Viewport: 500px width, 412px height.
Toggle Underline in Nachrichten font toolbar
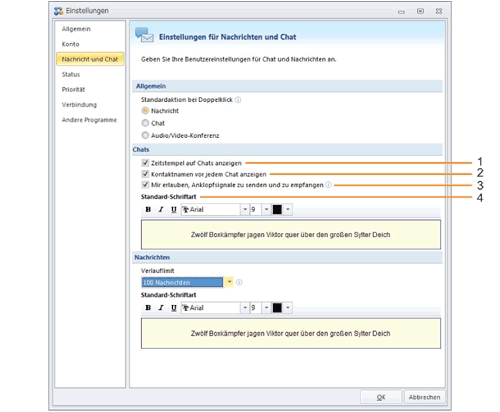pyautogui.click(x=174, y=308)
